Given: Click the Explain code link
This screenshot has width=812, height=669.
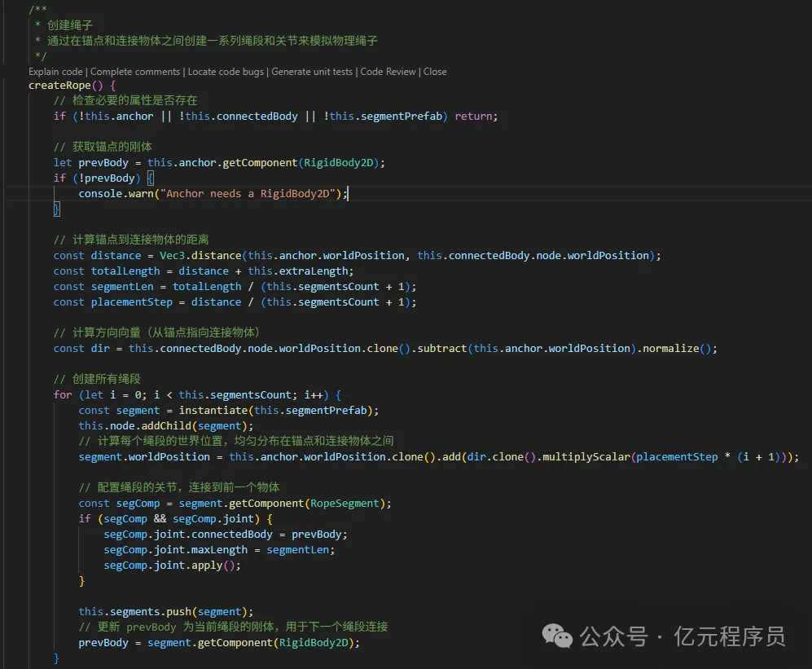Looking at the screenshot, I should click(55, 72).
